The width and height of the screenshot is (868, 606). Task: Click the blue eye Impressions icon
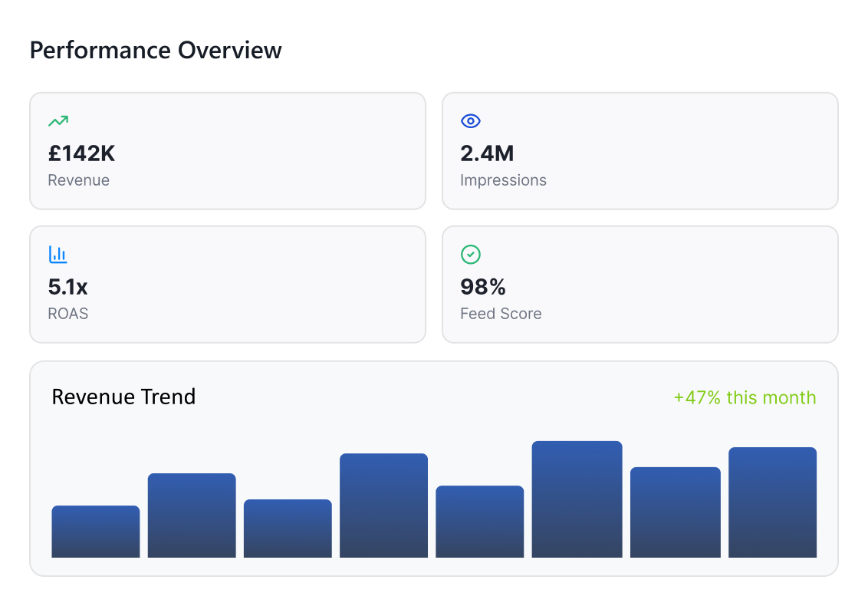click(470, 121)
